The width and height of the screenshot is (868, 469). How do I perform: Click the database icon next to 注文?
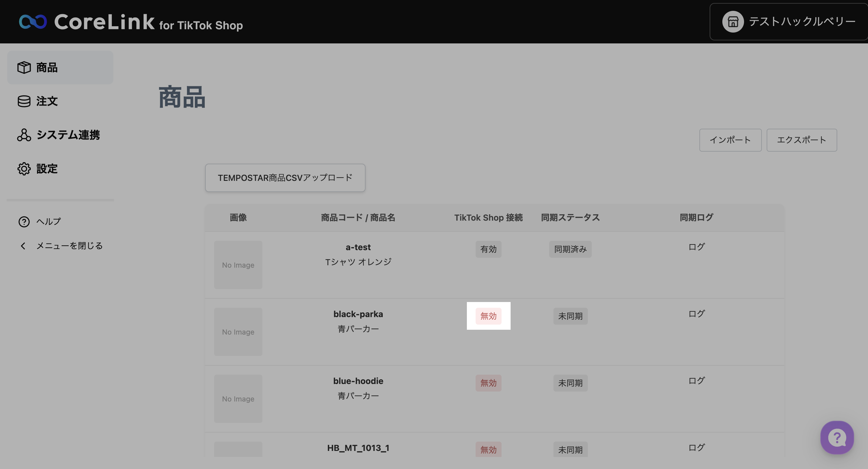click(24, 101)
